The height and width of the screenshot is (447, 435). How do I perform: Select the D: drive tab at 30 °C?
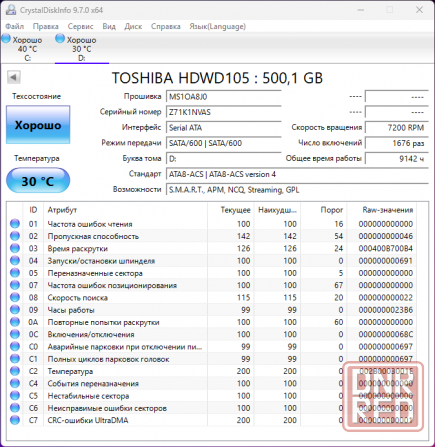tap(82, 48)
